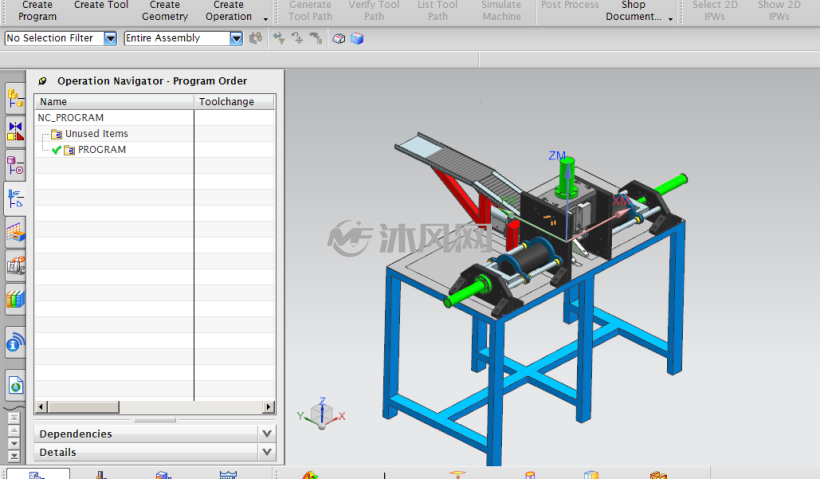Click the Name column header
The width and height of the screenshot is (820, 479).
point(114,101)
